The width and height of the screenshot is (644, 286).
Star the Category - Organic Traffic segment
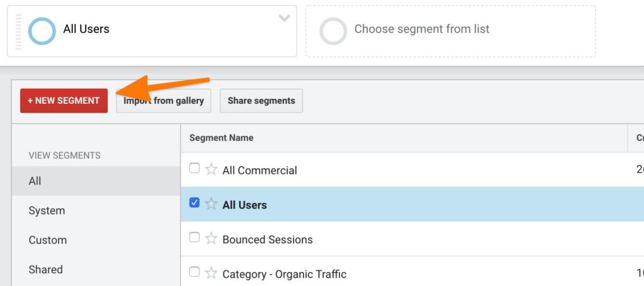point(211,273)
